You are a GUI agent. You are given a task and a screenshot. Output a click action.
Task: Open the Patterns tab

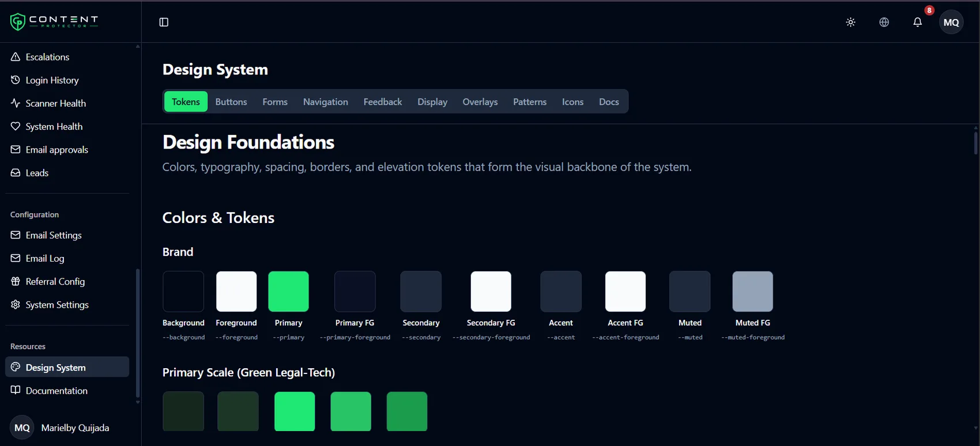click(530, 101)
